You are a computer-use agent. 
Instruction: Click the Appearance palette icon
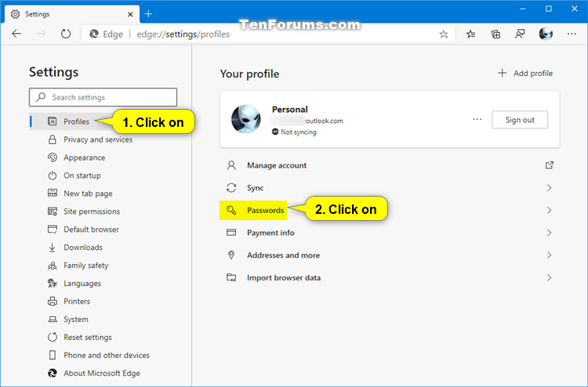53,157
